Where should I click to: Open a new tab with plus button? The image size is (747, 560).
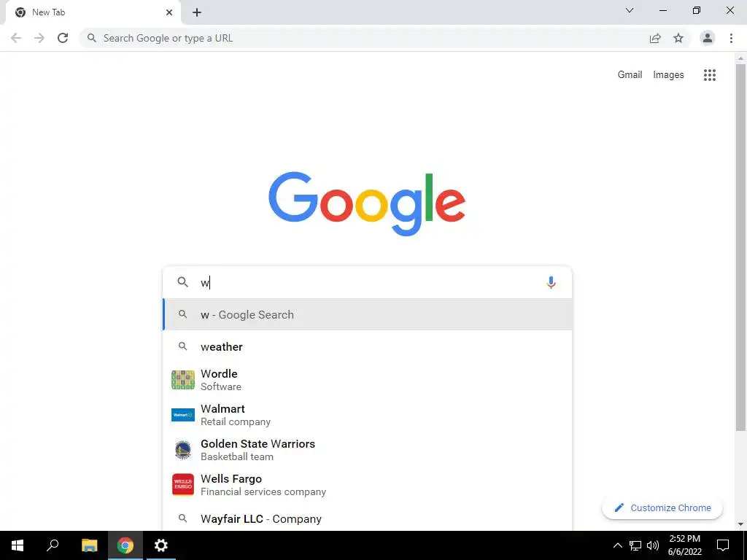tap(197, 12)
